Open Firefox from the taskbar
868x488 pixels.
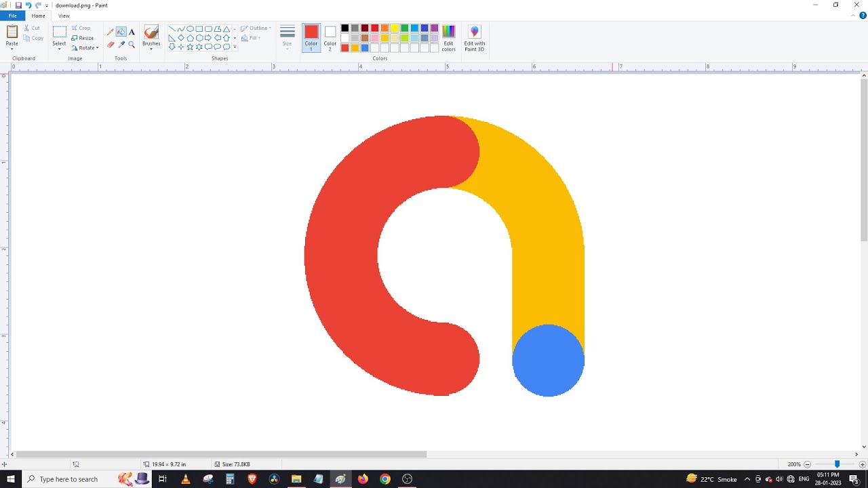363,479
